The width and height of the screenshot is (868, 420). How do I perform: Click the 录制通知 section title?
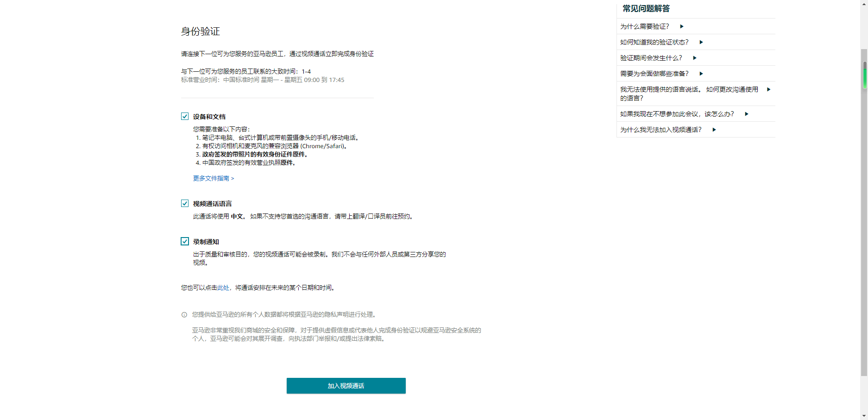click(x=206, y=242)
